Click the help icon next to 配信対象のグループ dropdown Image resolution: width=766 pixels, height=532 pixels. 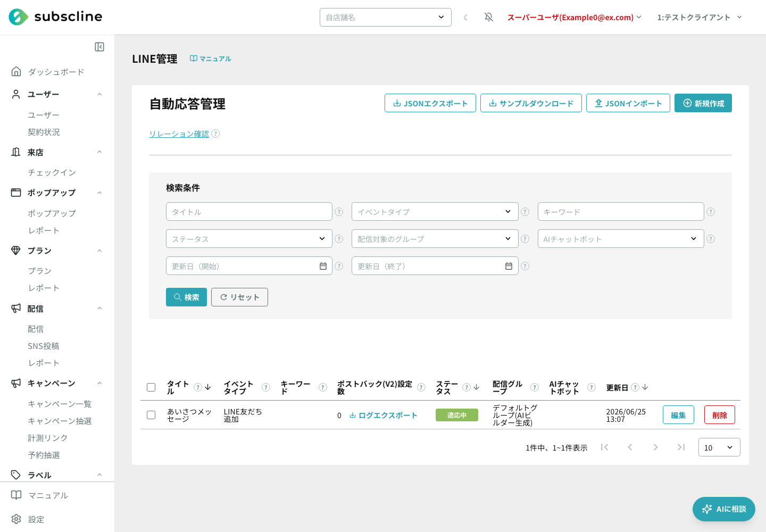525,239
